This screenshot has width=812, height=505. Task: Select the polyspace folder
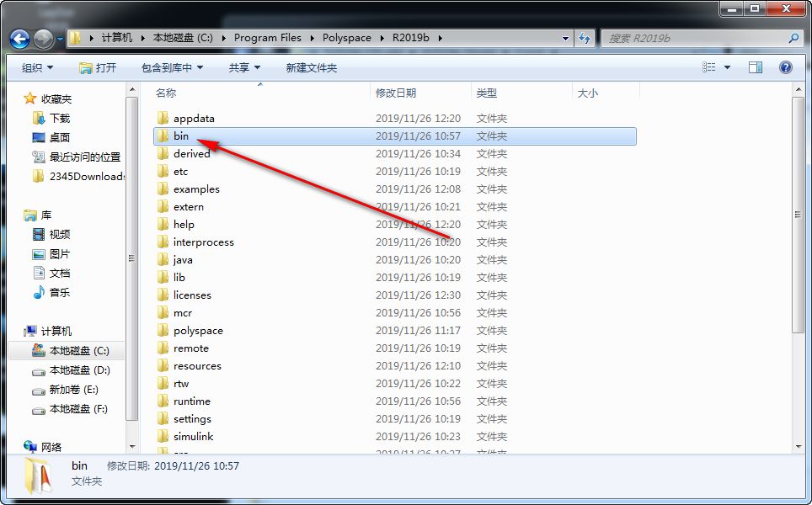coord(198,330)
